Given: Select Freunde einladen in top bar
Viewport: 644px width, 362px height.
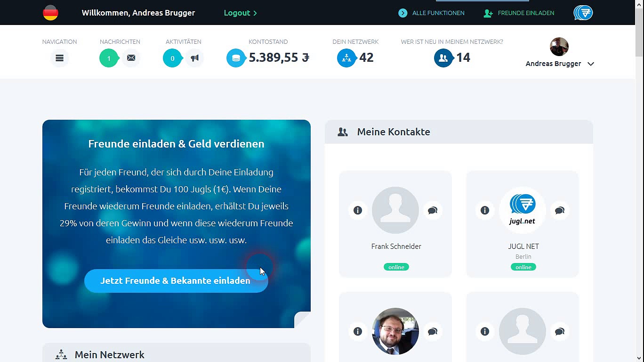Looking at the screenshot, I should pos(519,13).
